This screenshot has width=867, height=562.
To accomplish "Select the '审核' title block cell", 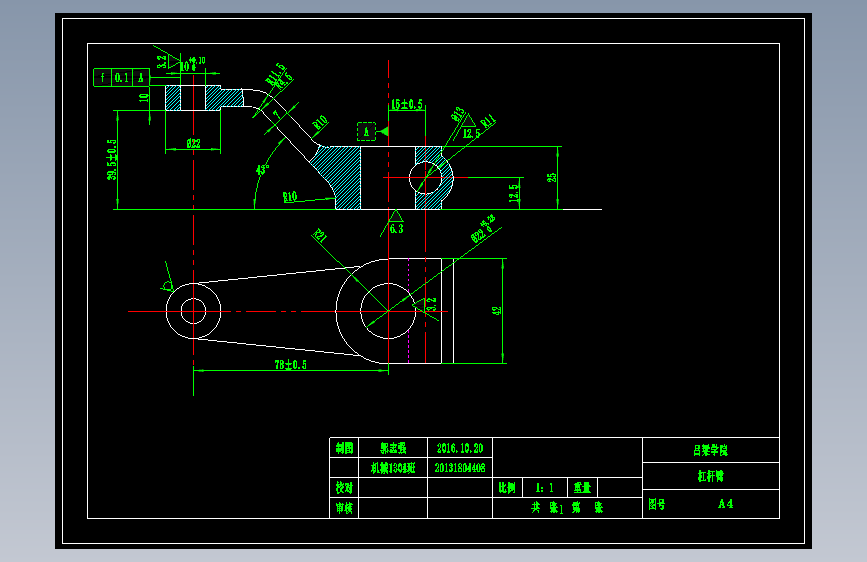I will [x=344, y=508].
